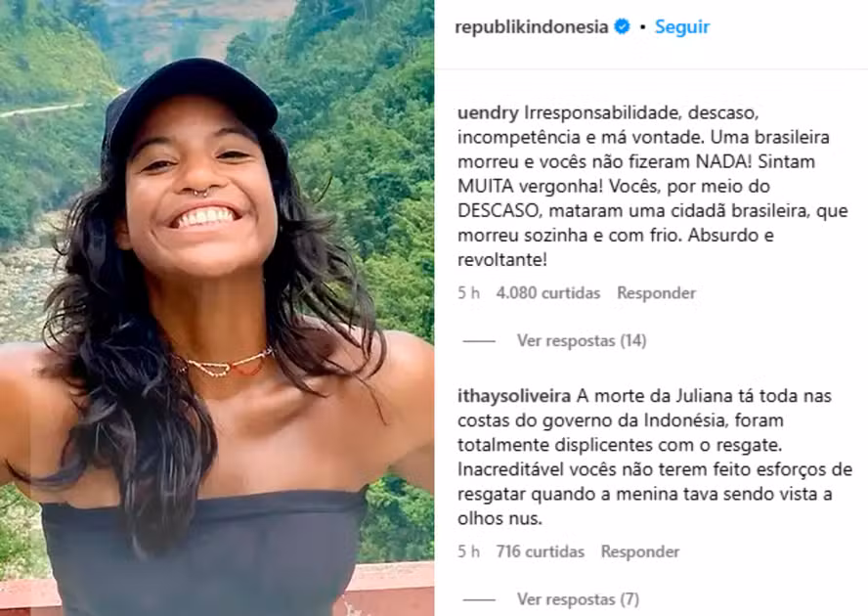This screenshot has height=616, width=868.
Task: View the 4.080 curtidas likes list
Action: click(548, 293)
